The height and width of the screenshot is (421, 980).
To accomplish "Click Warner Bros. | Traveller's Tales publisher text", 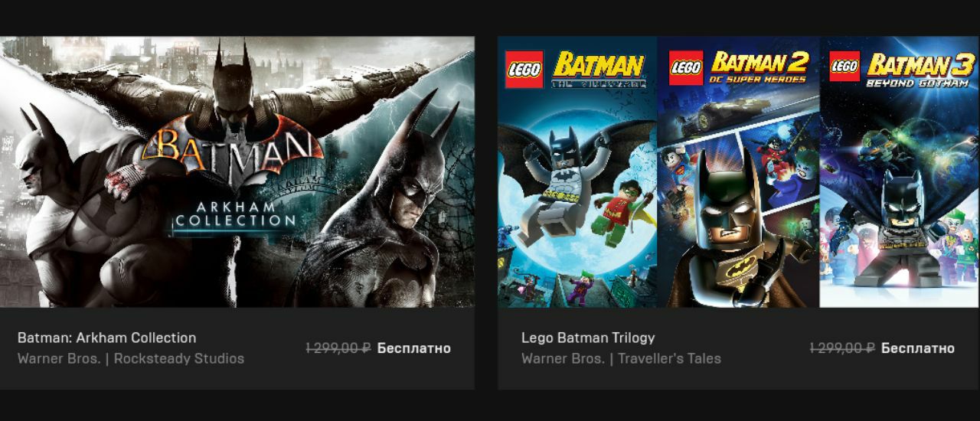I will [x=621, y=358].
